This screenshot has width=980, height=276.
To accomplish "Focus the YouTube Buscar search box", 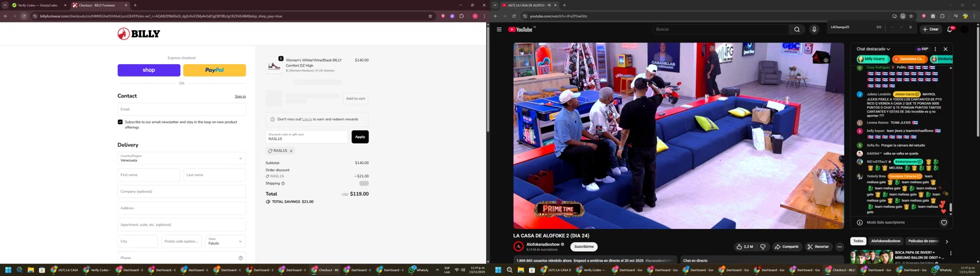I will click(x=720, y=29).
